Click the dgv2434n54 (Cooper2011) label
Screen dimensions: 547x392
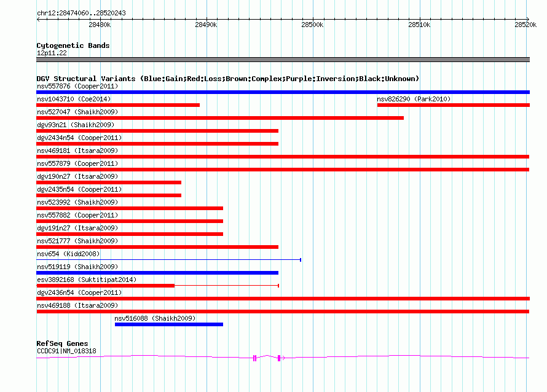(79, 138)
